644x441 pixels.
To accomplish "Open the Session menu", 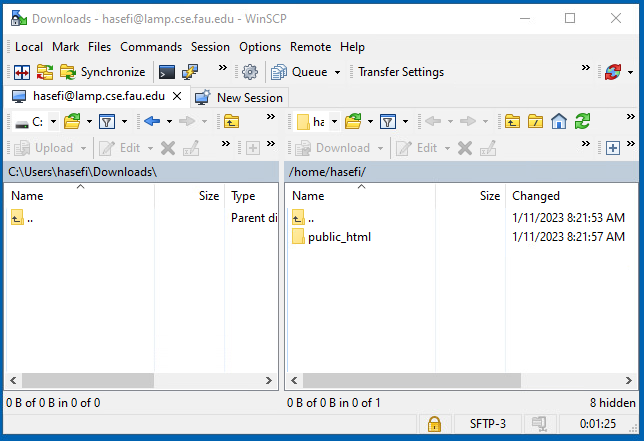I will 210,47.
